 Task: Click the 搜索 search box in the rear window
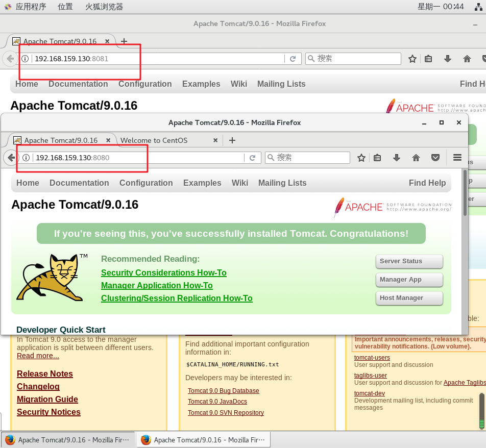353,59
